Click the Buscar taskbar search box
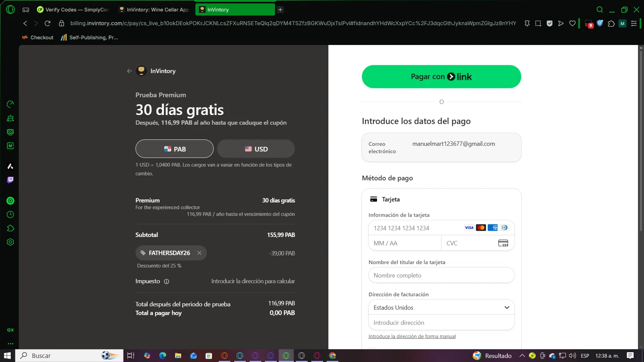The height and width of the screenshot is (362, 644). (x=70, y=356)
